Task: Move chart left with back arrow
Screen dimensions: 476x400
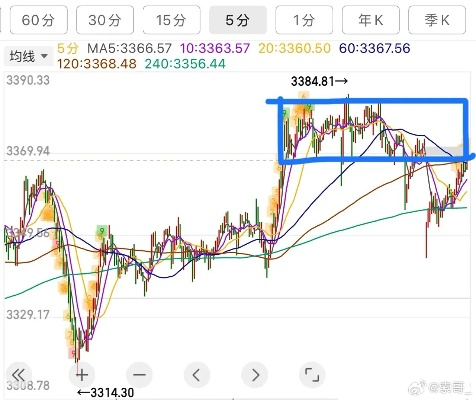Action: point(197,375)
